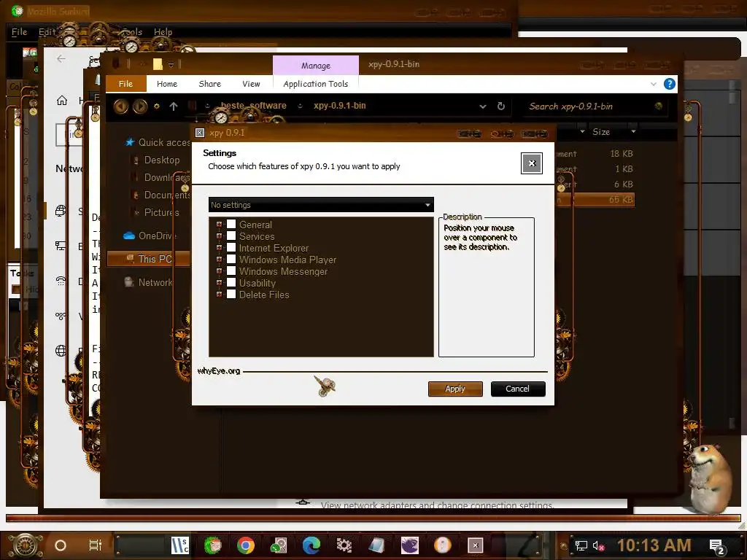Check the Usability checkbox
The image size is (747, 560).
pos(231,283)
